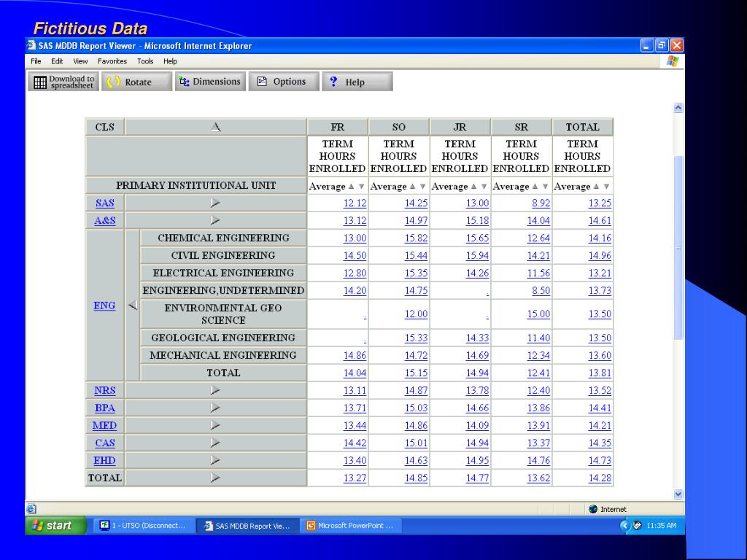Screen dimensions: 747x560
Task: Expand the TOTAL row arrow
Action: point(215,478)
